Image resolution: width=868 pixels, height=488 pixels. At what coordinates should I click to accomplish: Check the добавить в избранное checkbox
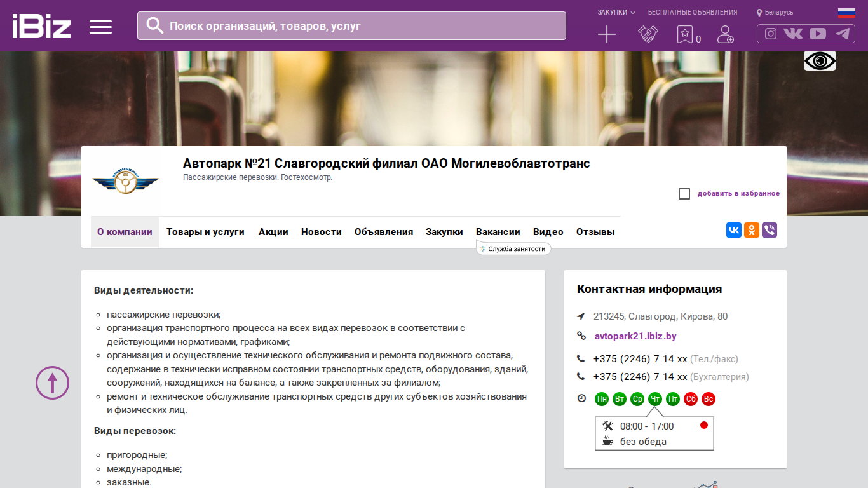tap(684, 194)
